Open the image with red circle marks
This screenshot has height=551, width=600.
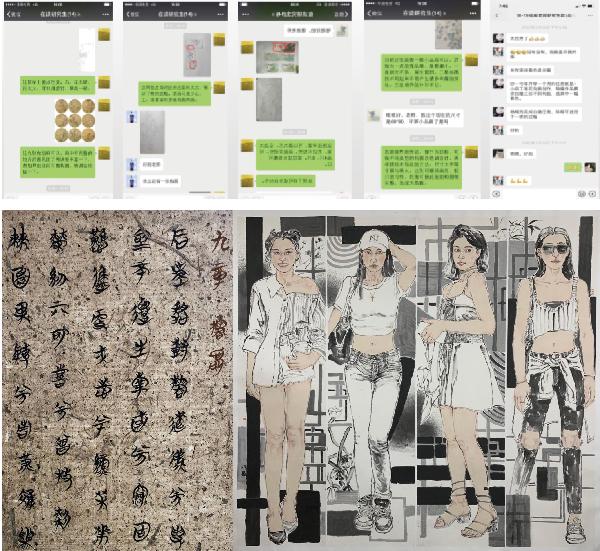coord(197,55)
